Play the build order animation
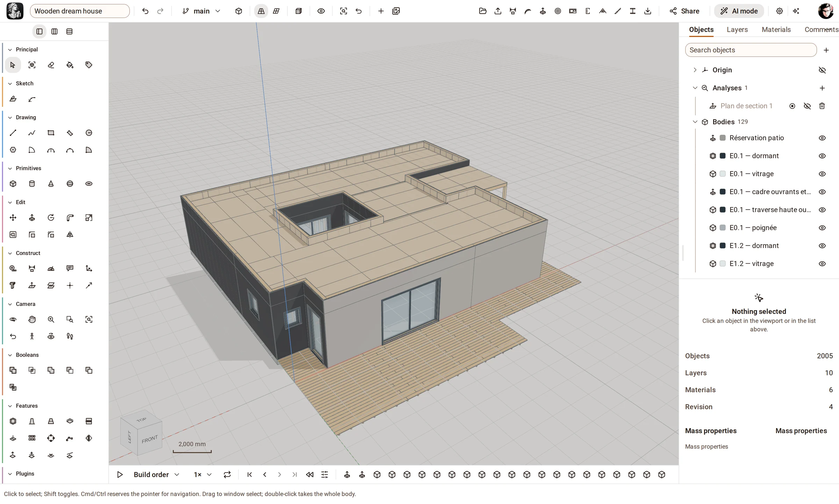839x504 pixels. pyautogui.click(x=120, y=475)
